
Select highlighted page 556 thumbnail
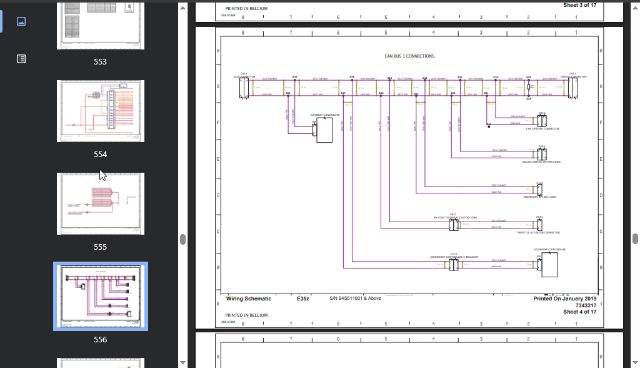(x=100, y=296)
